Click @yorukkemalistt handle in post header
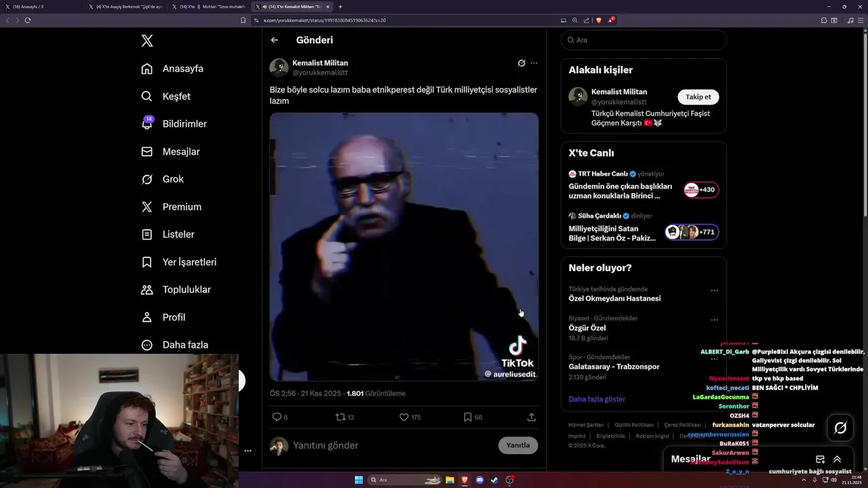Image resolution: width=868 pixels, height=488 pixels. tap(319, 73)
